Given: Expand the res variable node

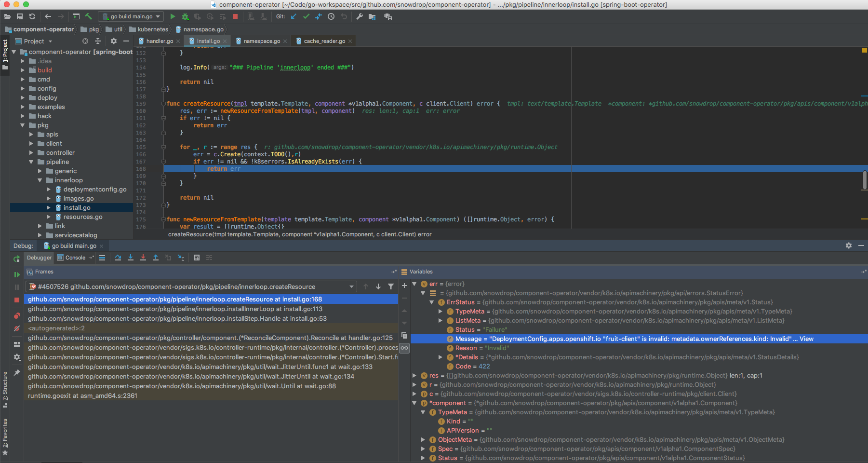Looking at the screenshot, I should [414, 376].
